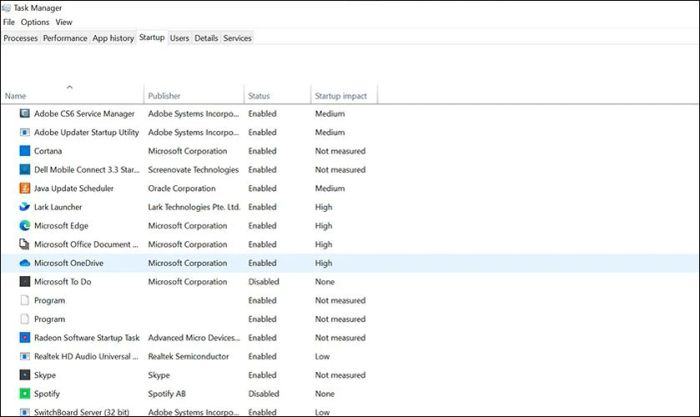Screen dimensions: 700x417
Task: Switch to the Services tab
Action: (237, 38)
